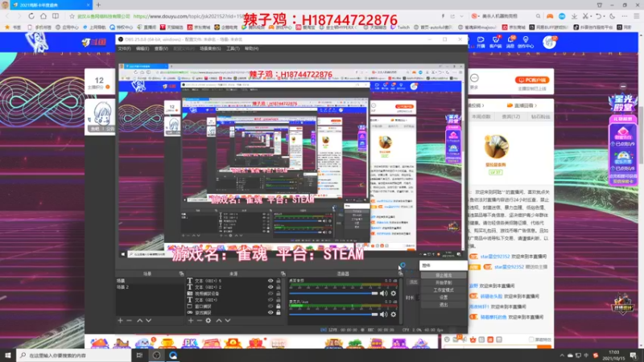The image size is (644, 362).
Task: Toggle lock on 窗口捕获 source
Action: click(279, 306)
